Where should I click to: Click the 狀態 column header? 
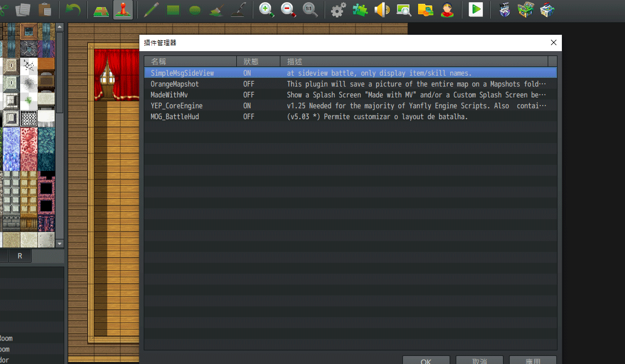[259, 61]
